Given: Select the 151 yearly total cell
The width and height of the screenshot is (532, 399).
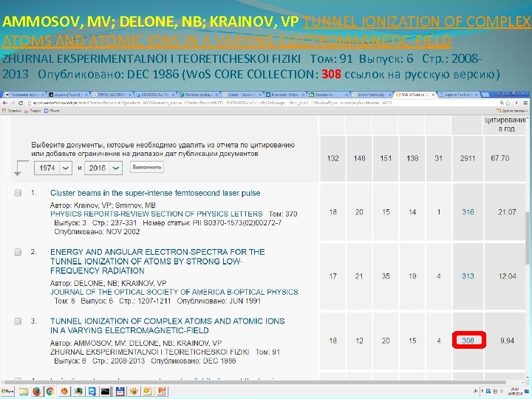Looking at the screenshot, I should tap(386, 158).
